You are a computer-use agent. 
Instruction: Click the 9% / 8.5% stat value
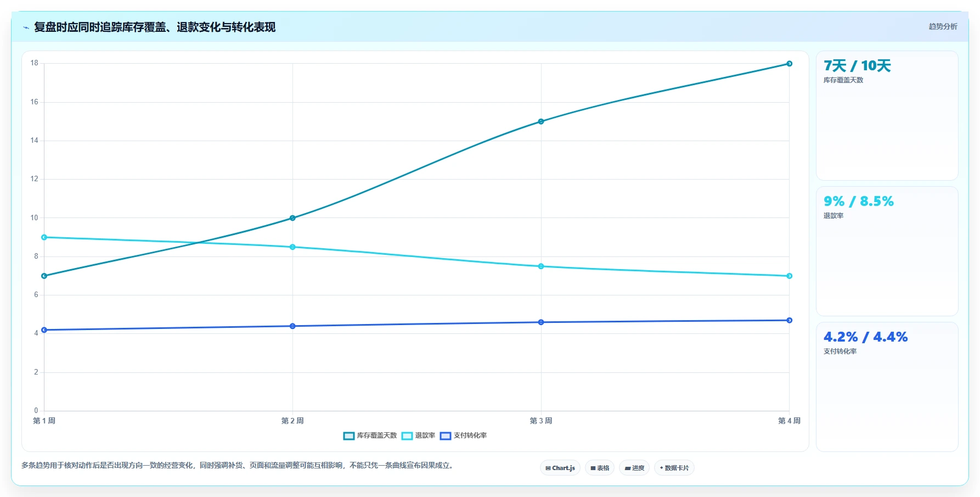859,202
